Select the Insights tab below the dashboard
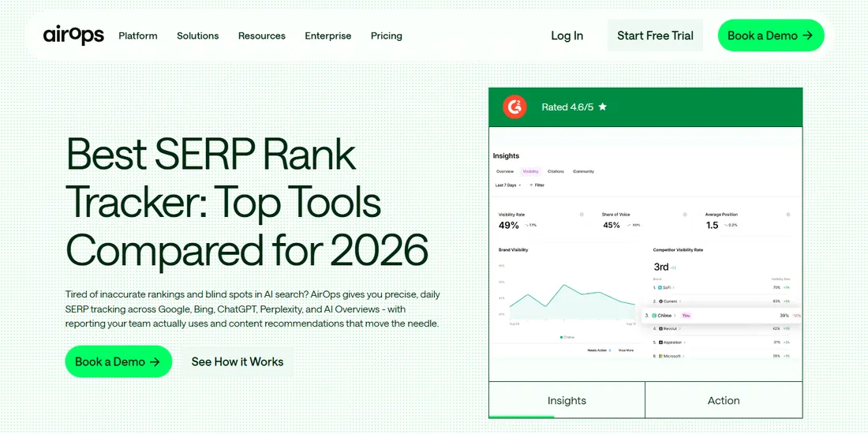Image resolution: width=868 pixels, height=434 pixels. [567, 400]
